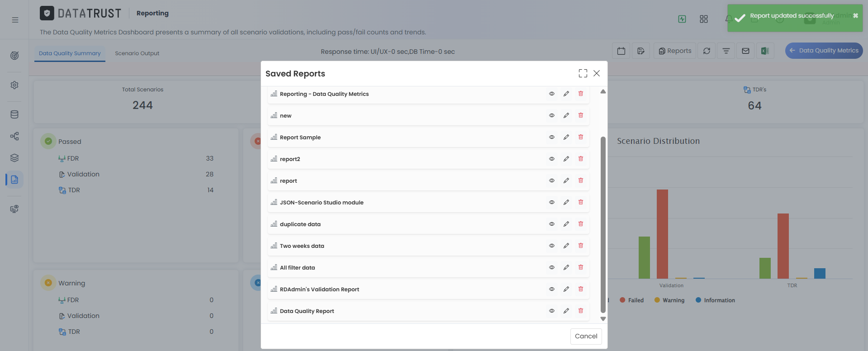Edit the 'duplicate data' report
The image size is (868, 351).
coord(566,224)
